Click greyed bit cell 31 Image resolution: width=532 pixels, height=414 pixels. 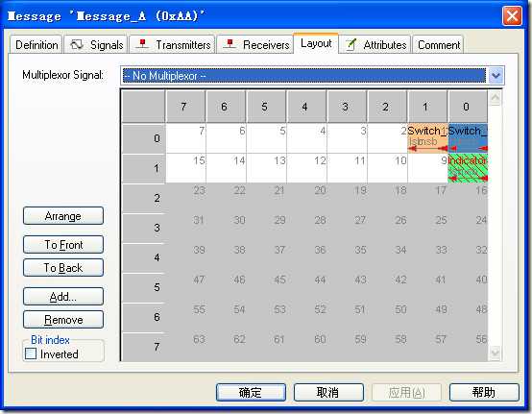coord(185,228)
